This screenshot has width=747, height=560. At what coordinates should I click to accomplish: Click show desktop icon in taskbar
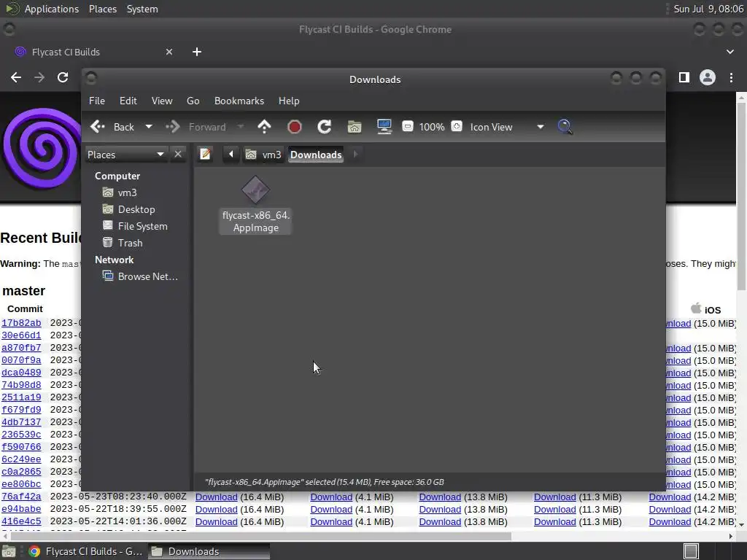click(9, 551)
